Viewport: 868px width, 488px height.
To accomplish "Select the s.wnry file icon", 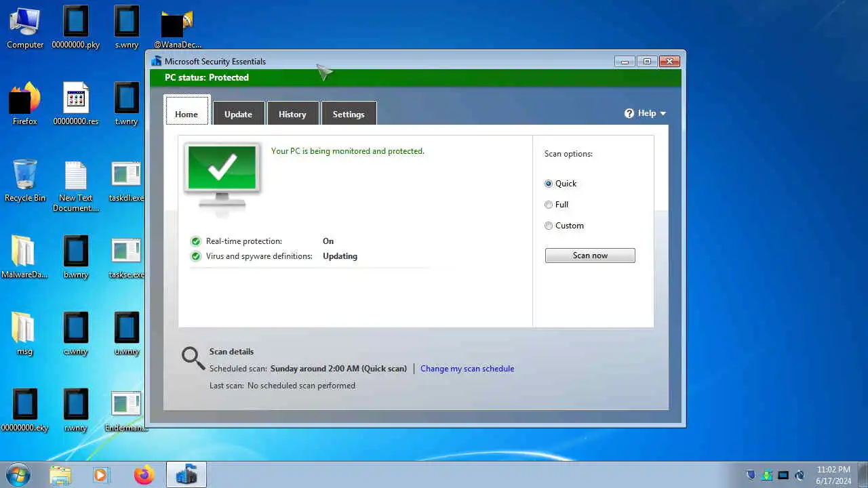I will coord(127,28).
